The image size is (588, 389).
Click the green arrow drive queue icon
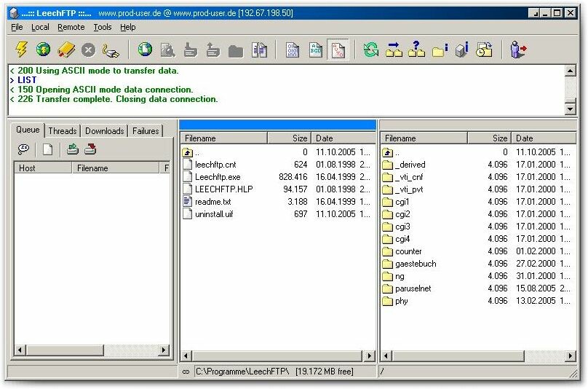72,149
